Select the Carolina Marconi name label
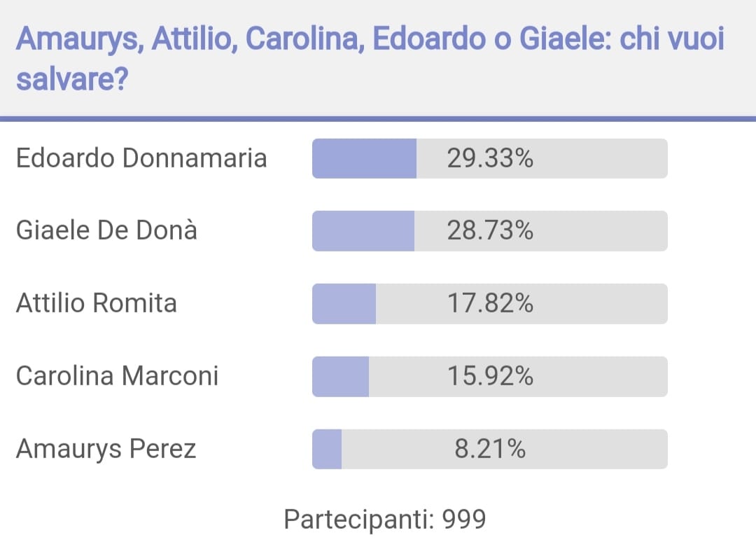 pyautogui.click(x=117, y=376)
